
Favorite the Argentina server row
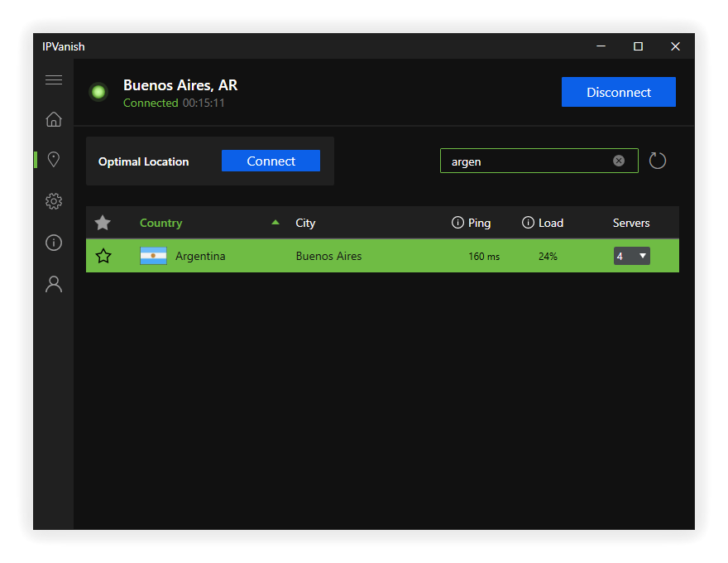pos(103,256)
